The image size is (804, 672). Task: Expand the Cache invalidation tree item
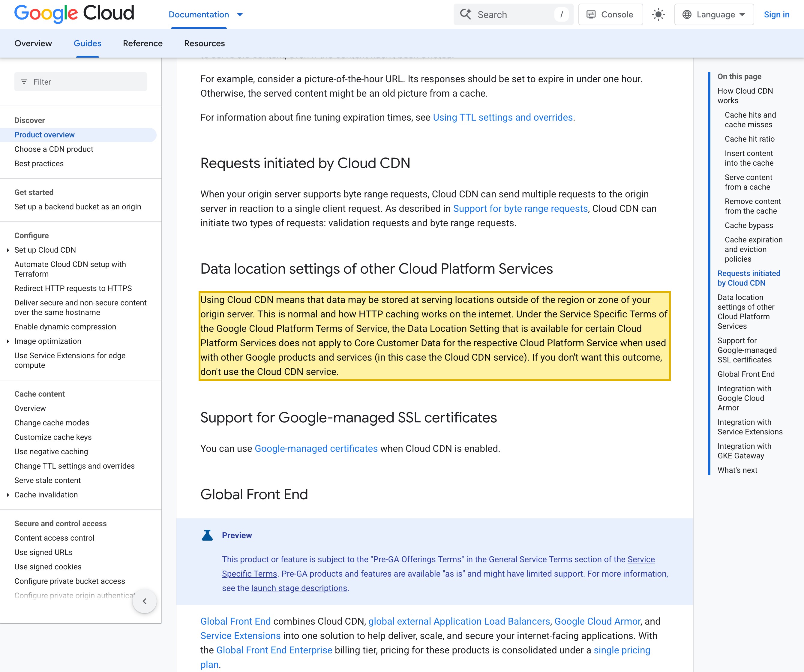click(8, 495)
